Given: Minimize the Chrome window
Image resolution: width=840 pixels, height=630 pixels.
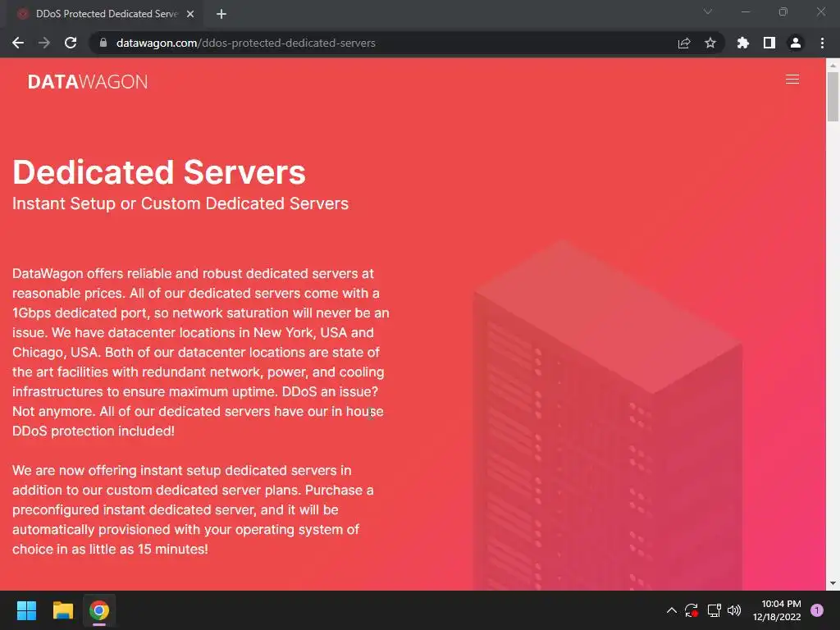Looking at the screenshot, I should tap(745, 11).
